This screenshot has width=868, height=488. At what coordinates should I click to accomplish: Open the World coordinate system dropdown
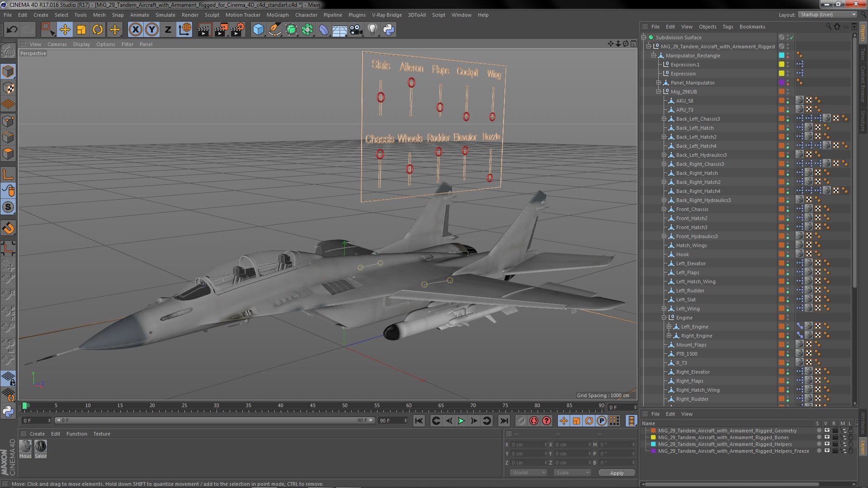click(x=528, y=473)
